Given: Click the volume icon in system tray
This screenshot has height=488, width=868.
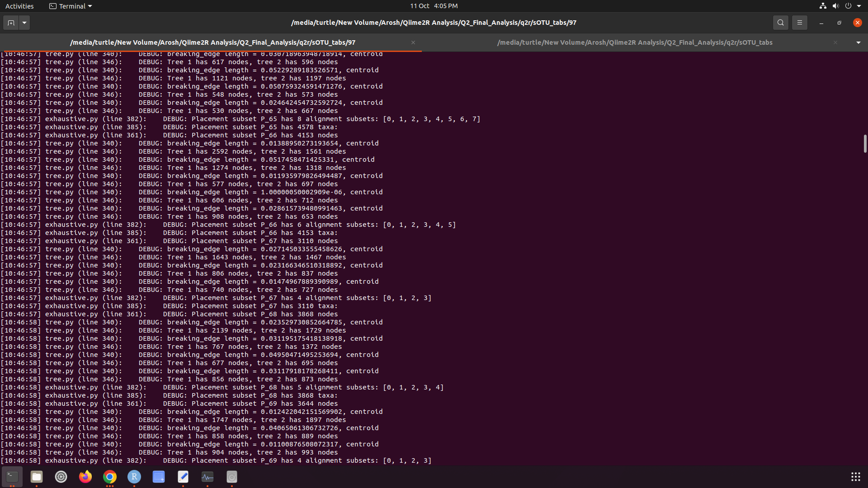Looking at the screenshot, I should [835, 6].
